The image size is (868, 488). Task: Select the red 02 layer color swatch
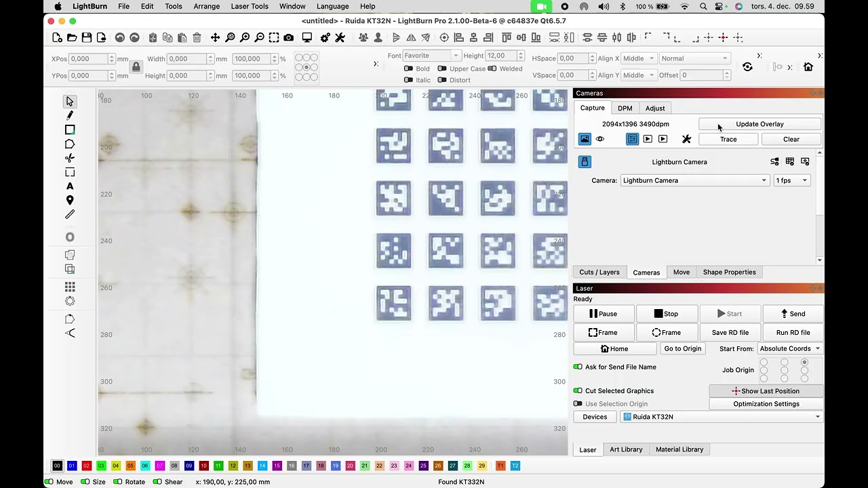[x=86, y=466]
